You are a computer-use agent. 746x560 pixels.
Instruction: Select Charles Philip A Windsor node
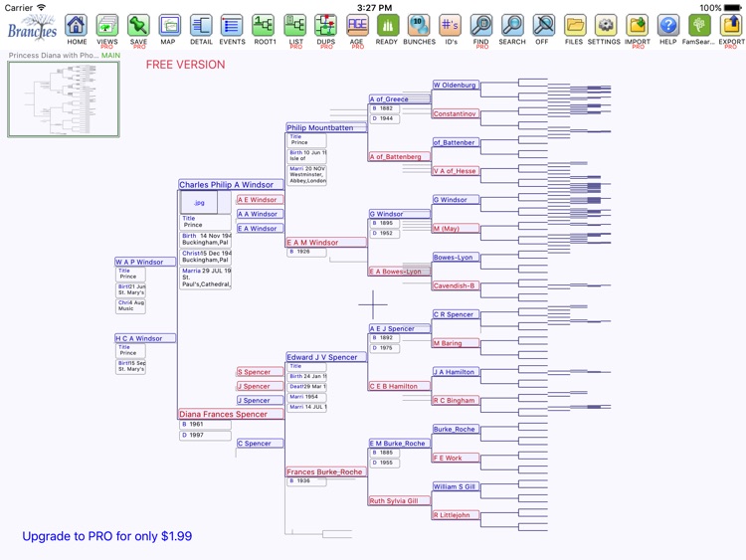231,185
